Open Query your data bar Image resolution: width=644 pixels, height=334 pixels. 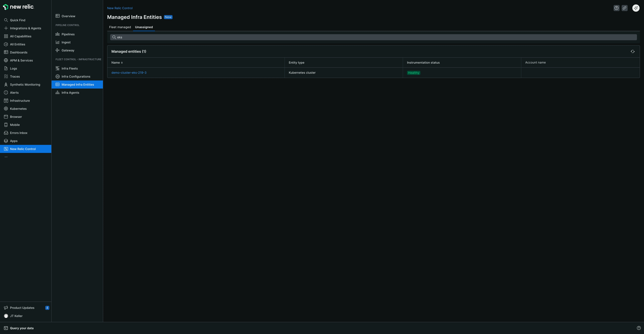coord(22,328)
